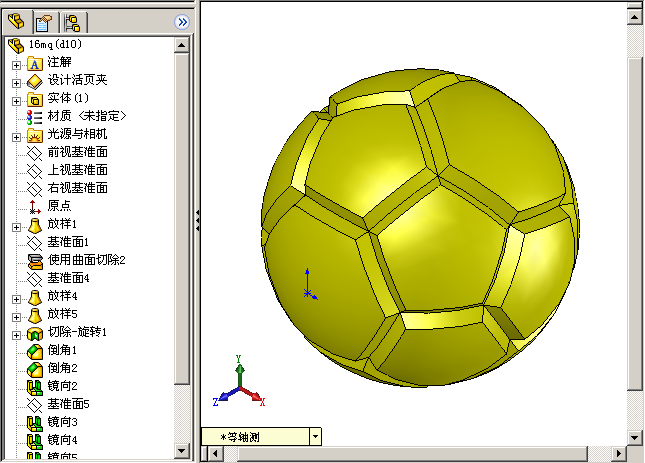Screen dimensions: 645x463
Task: Click feature tree scroll up arrow
Action: click(181, 45)
